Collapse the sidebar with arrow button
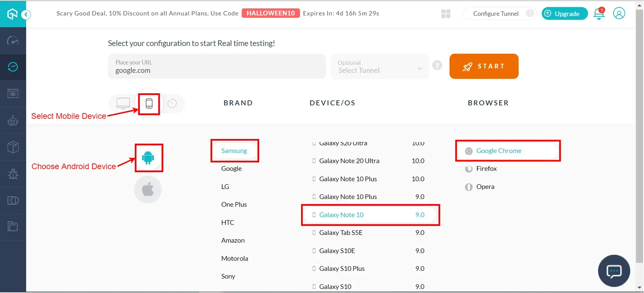The height and width of the screenshot is (293, 644). pyautogui.click(x=26, y=14)
